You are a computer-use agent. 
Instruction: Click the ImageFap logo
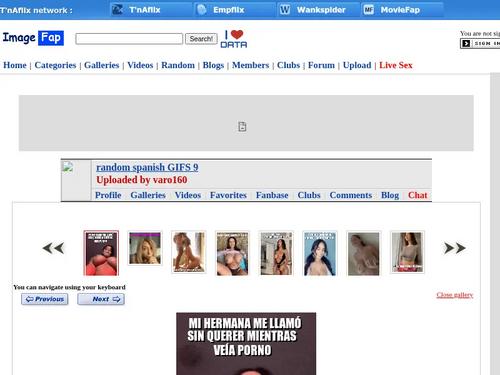33,38
